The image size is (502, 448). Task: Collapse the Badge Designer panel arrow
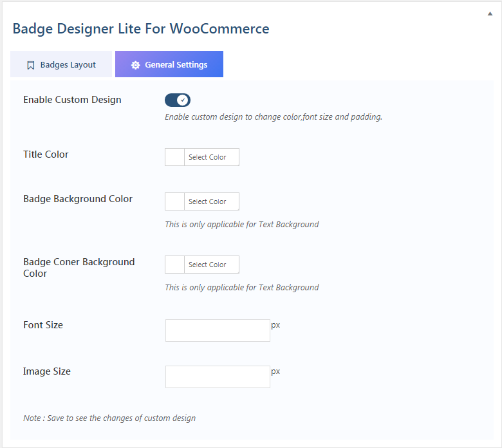(x=490, y=13)
